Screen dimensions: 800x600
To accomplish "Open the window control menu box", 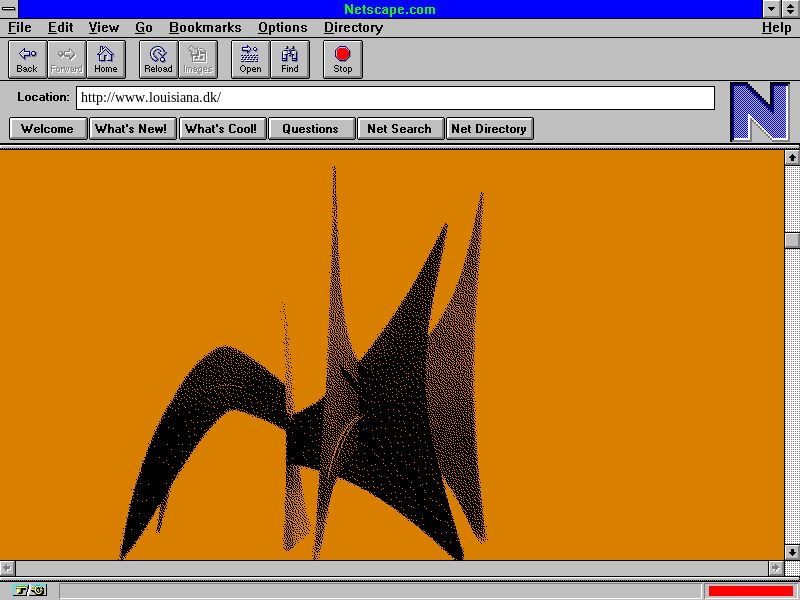I will click(x=9, y=9).
